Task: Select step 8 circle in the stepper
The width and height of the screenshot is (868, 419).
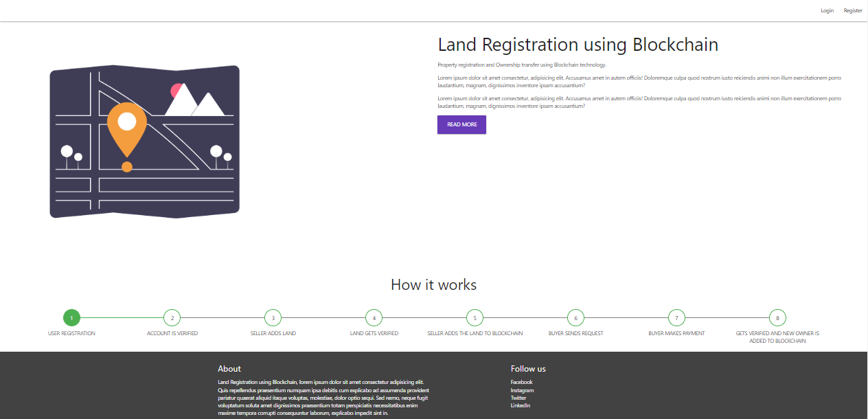Action: click(x=777, y=317)
